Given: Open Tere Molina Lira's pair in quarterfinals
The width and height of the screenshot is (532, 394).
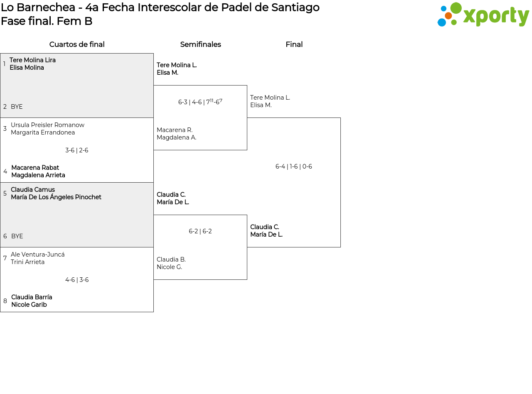Looking at the screenshot, I should pyautogui.click(x=32, y=64).
